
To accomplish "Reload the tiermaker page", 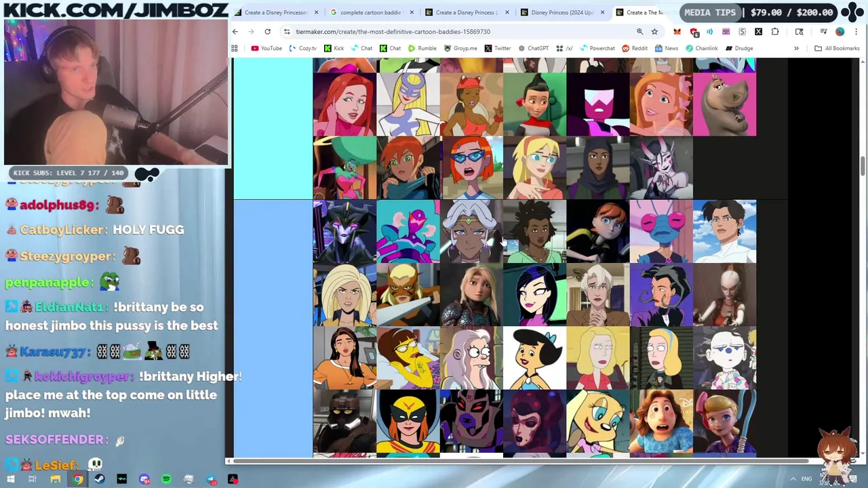I will 268,32.
